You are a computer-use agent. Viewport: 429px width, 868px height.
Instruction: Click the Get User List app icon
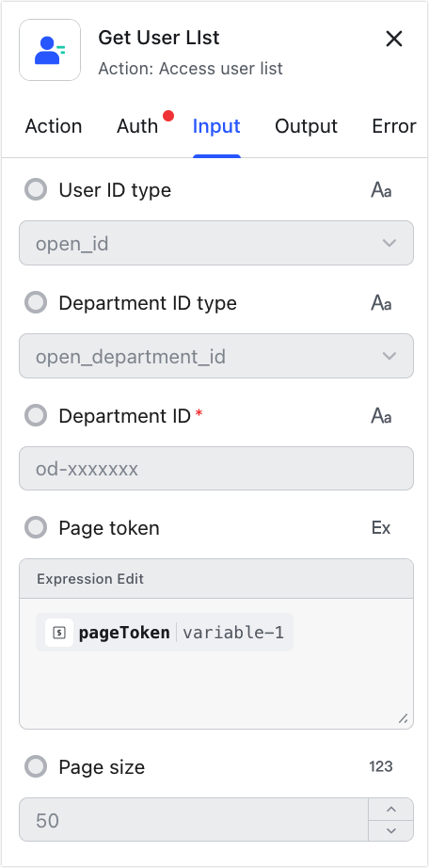(50, 50)
